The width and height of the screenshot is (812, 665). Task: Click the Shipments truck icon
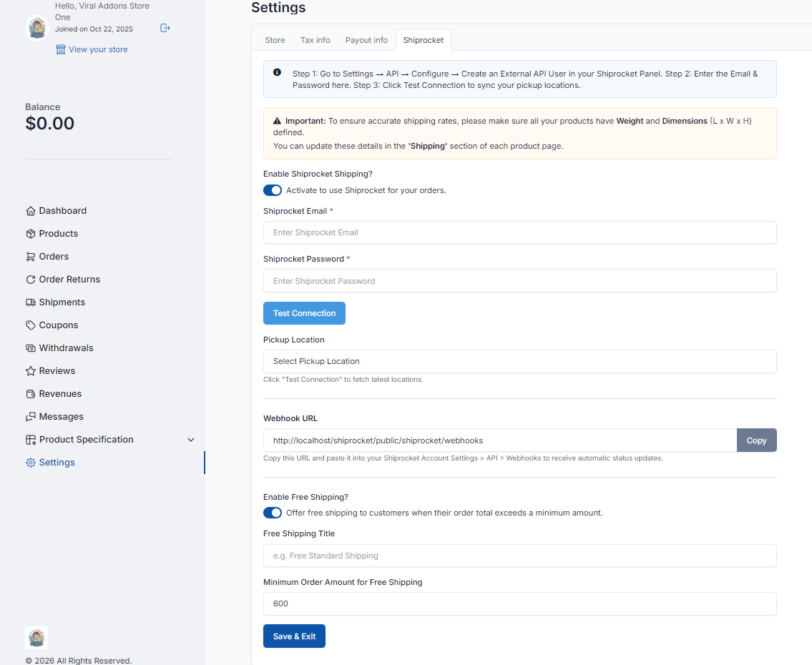(x=31, y=302)
